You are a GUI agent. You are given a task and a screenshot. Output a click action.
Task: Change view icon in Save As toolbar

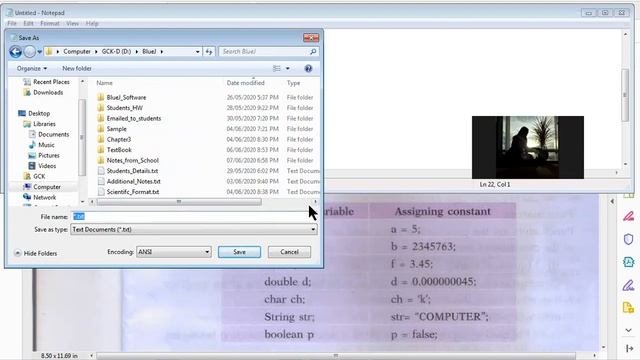click(276, 69)
